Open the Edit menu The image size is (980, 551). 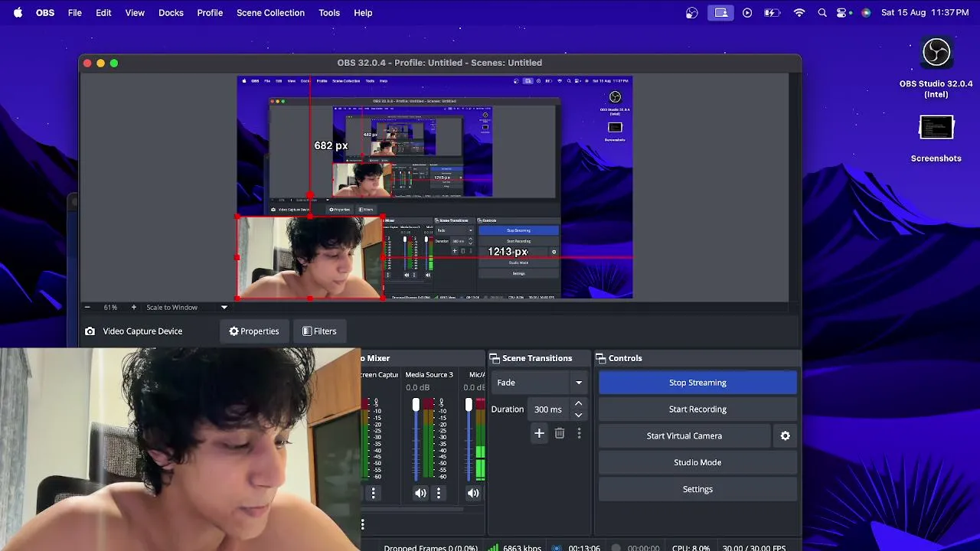[x=103, y=12]
